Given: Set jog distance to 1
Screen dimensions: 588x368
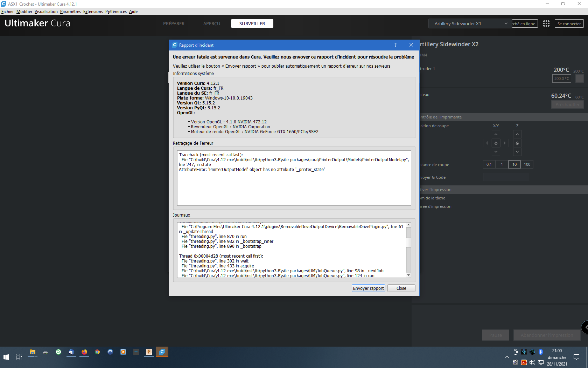Looking at the screenshot, I should coord(502,164).
